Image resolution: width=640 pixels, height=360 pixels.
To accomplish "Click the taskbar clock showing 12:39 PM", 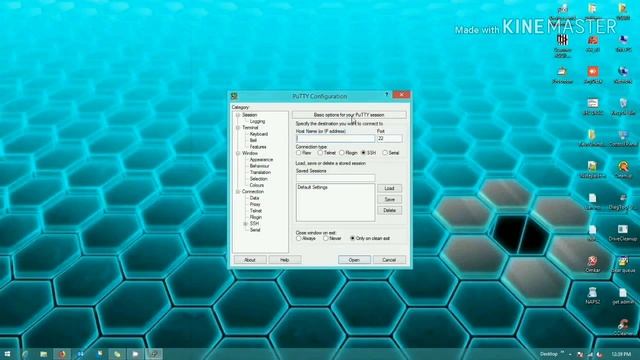I will pos(621,354).
